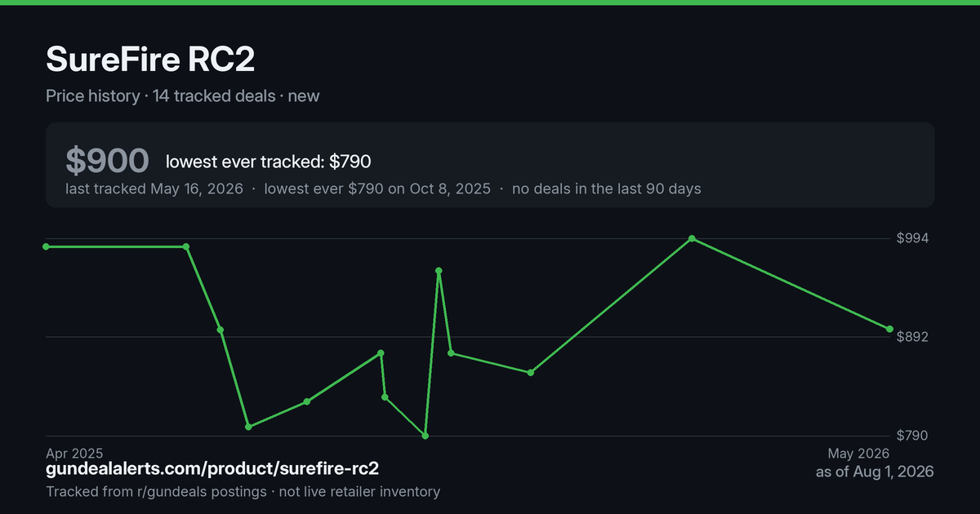Click the as of Aug 1, 2026 text

(x=875, y=472)
